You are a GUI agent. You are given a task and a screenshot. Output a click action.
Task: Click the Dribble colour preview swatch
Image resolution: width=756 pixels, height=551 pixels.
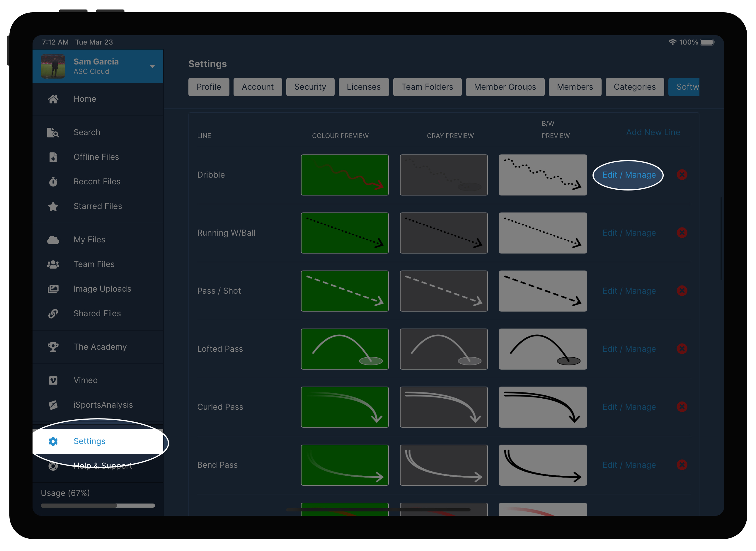click(345, 175)
